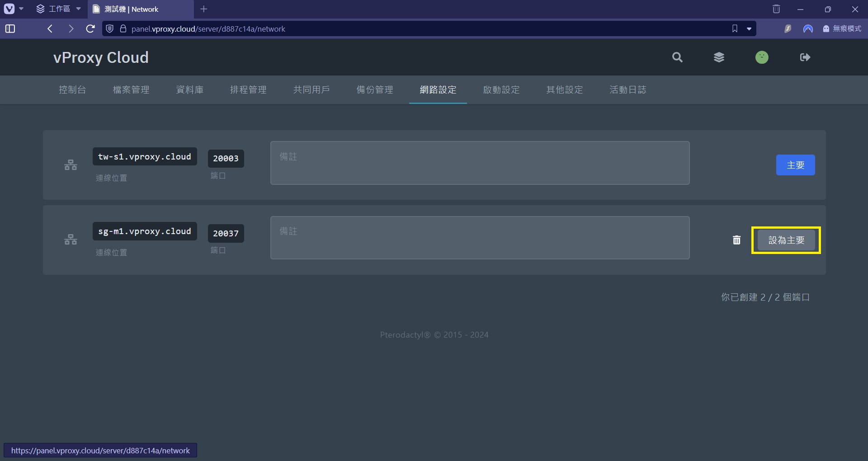This screenshot has width=868, height=461.
Task: Switch to the 備份管理 tab
Action: [x=375, y=90]
